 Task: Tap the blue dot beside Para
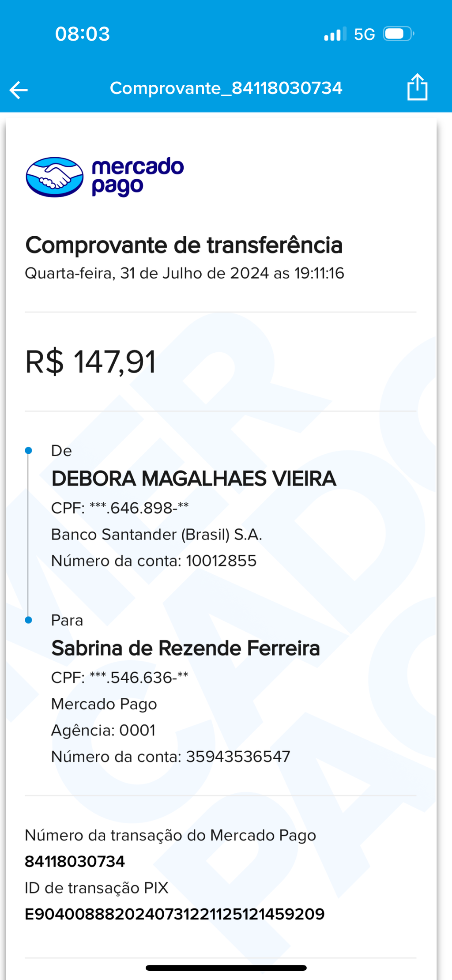[x=29, y=620]
